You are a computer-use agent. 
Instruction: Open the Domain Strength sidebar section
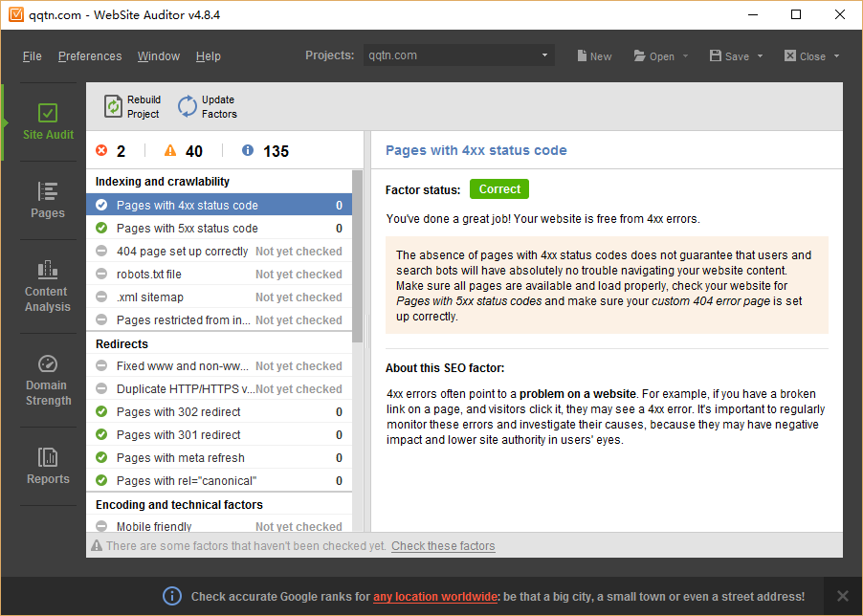point(48,380)
